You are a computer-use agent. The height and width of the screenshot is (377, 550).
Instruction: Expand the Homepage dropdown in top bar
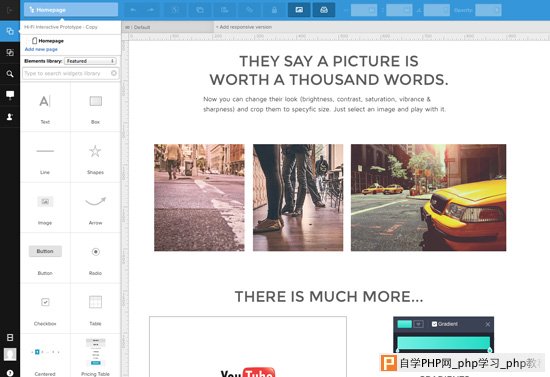point(71,10)
